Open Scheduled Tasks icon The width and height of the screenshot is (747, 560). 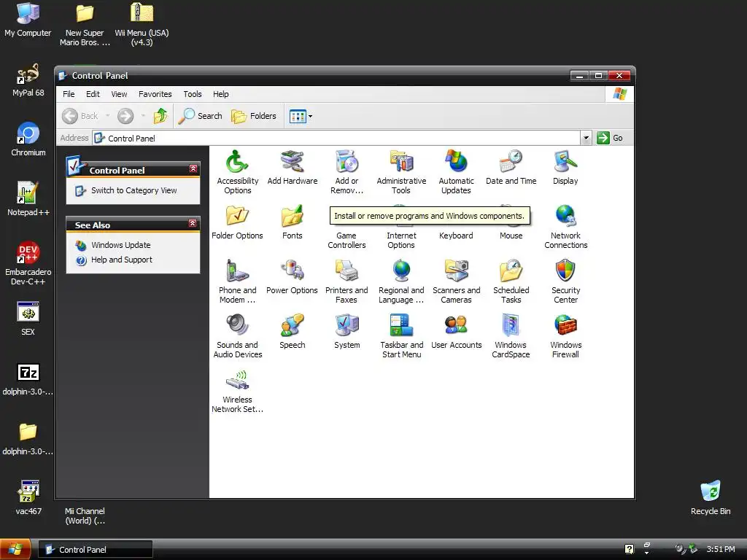(x=511, y=271)
